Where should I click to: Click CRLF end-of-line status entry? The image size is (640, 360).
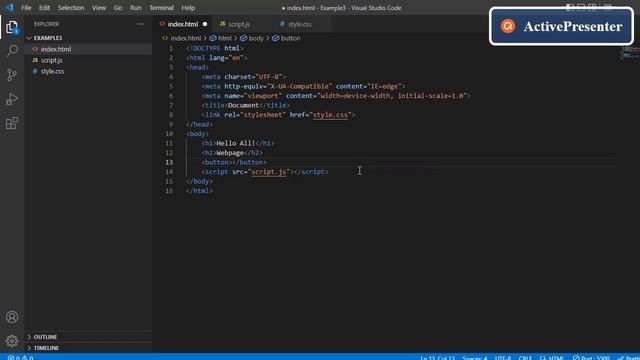525,358
